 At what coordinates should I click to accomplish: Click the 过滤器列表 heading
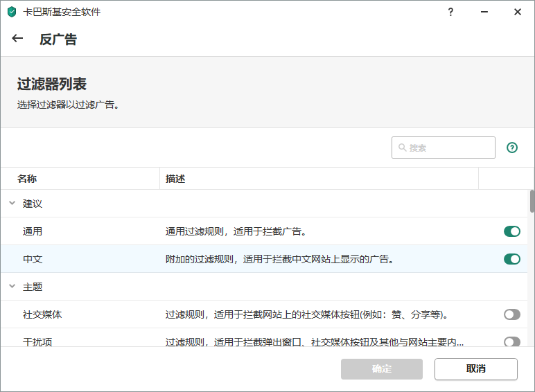[51, 84]
